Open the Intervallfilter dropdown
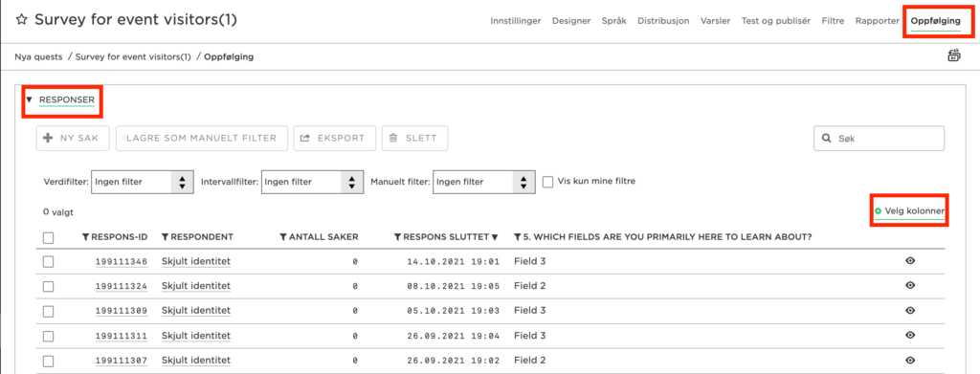This screenshot has height=374, width=980. tap(312, 183)
